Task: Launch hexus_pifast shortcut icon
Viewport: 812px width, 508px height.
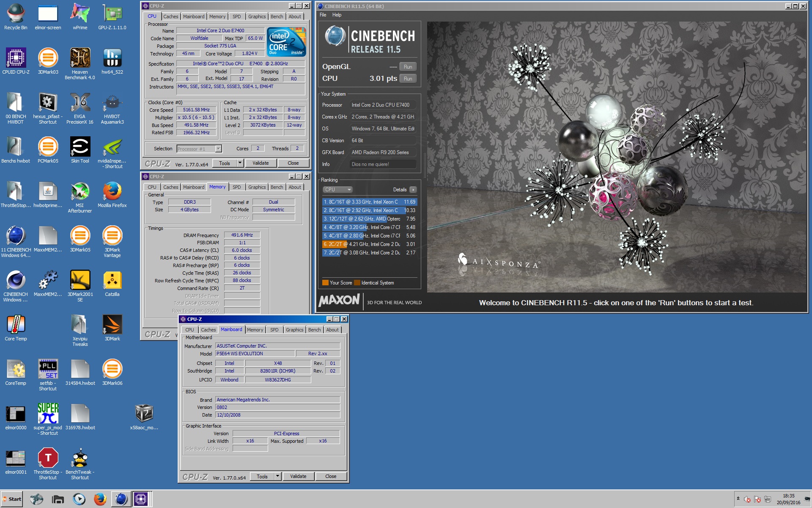Action: click(x=48, y=108)
